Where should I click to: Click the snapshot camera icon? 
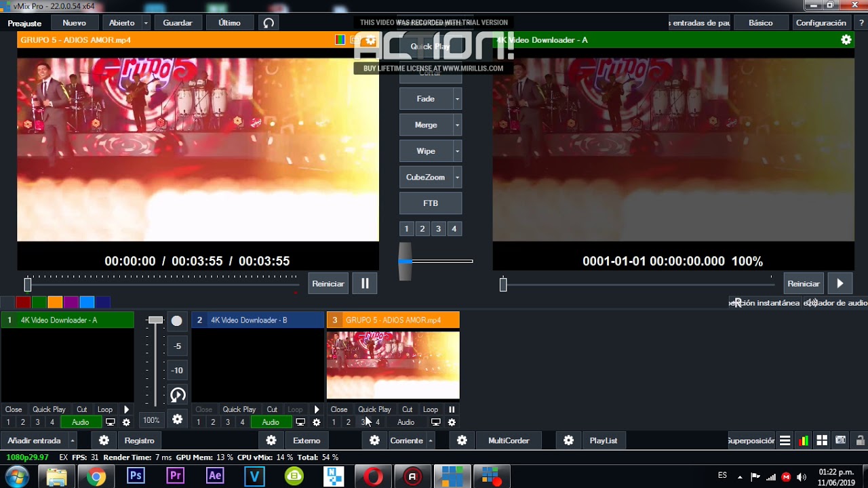point(841,441)
